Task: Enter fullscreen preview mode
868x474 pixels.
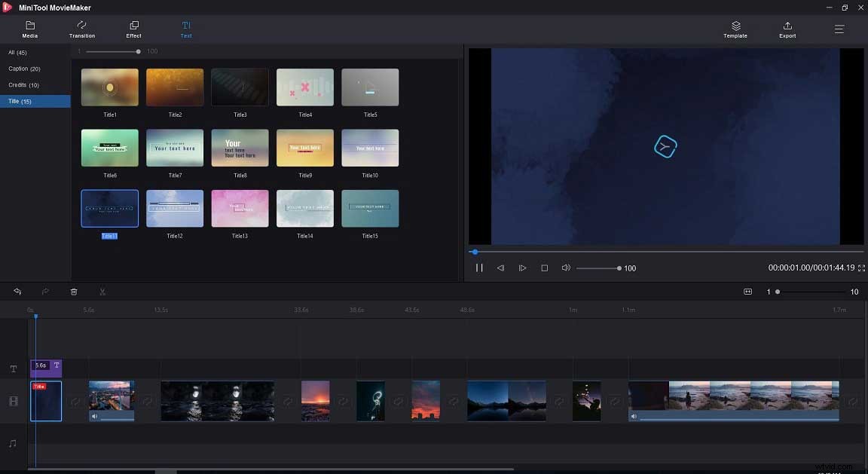Action: pyautogui.click(x=860, y=268)
